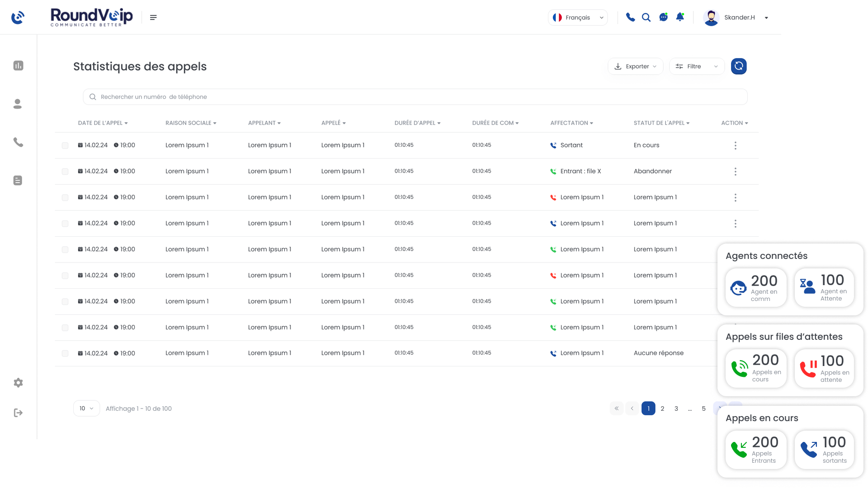Open statistics dashboard in sidebar
Image resolution: width=868 pixels, height=488 pixels.
coord(18,66)
